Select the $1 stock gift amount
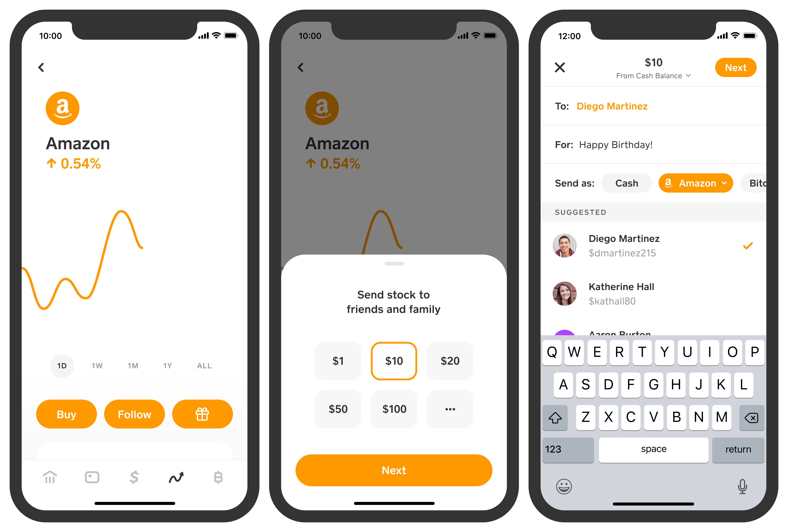The height and width of the screenshot is (532, 788). 338,360
